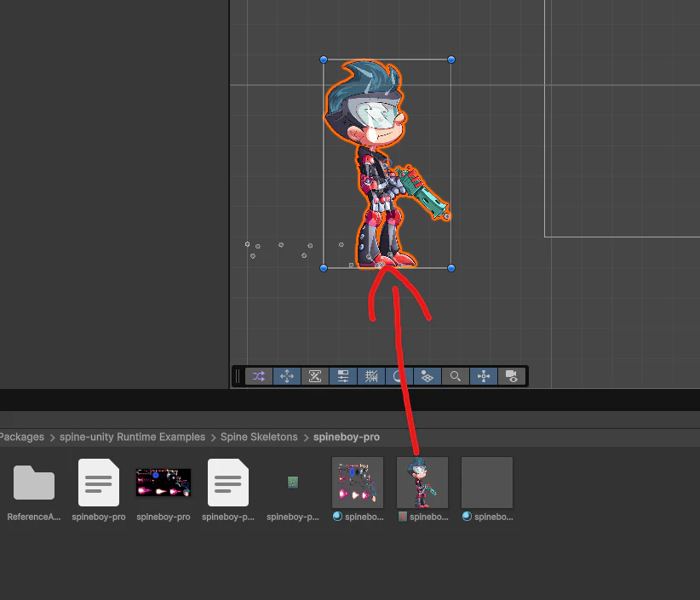Click the bottom-right blue rect handle of spineboy
Viewport: 700px width, 600px height.
tap(451, 268)
